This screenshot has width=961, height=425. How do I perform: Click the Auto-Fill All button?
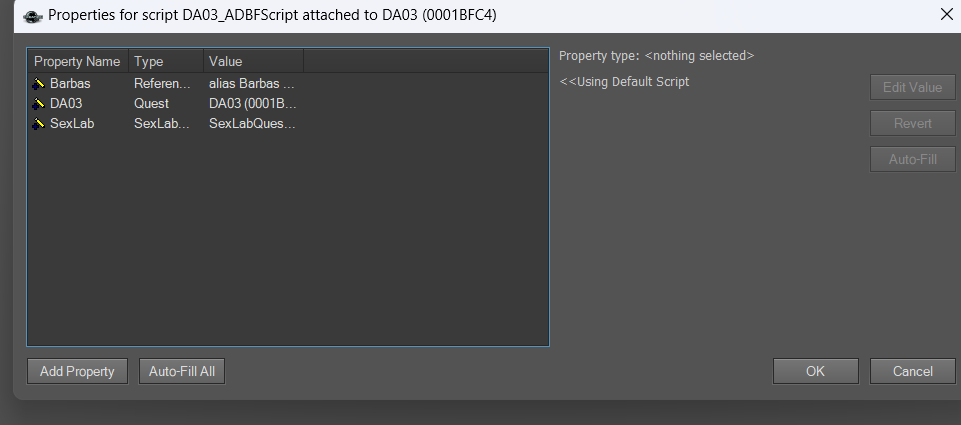[182, 372]
